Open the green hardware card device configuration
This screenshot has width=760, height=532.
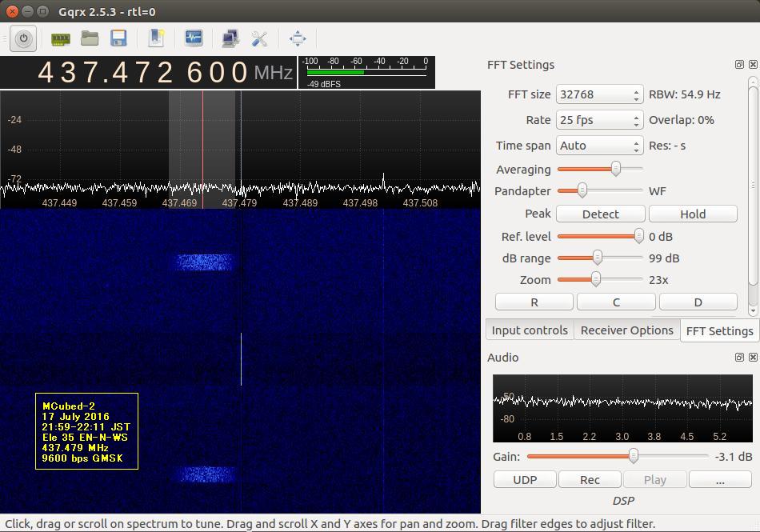61,38
